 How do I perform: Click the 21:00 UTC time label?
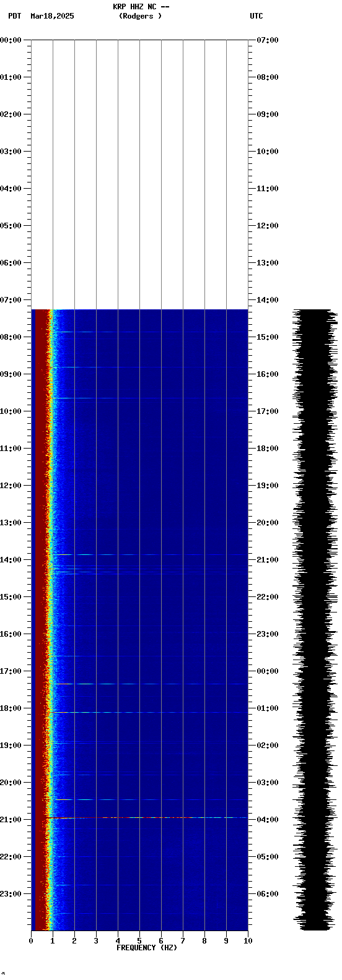point(268,560)
